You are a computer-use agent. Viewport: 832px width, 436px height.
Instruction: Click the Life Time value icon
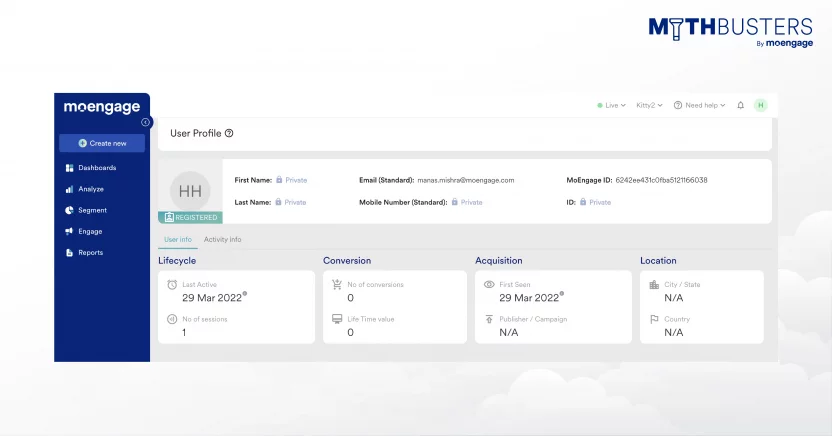pyautogui.click(x=337, y=319)
